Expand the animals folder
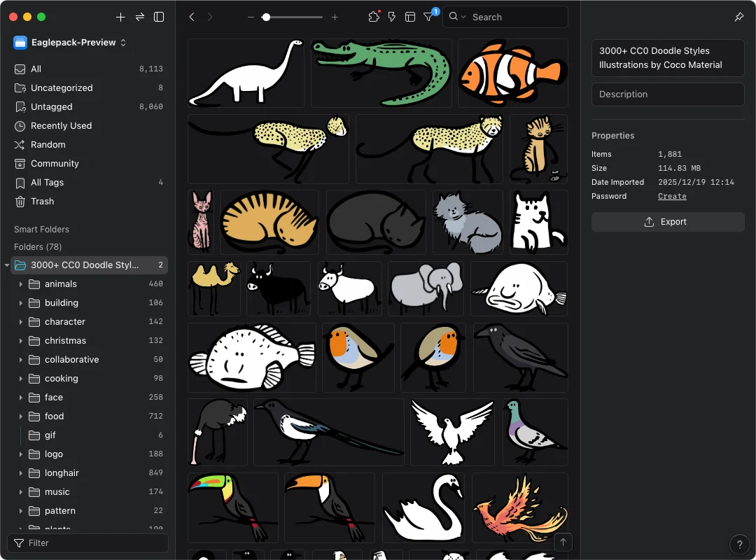The width and height of the screenshot is (756, 560). click(21, 284)
